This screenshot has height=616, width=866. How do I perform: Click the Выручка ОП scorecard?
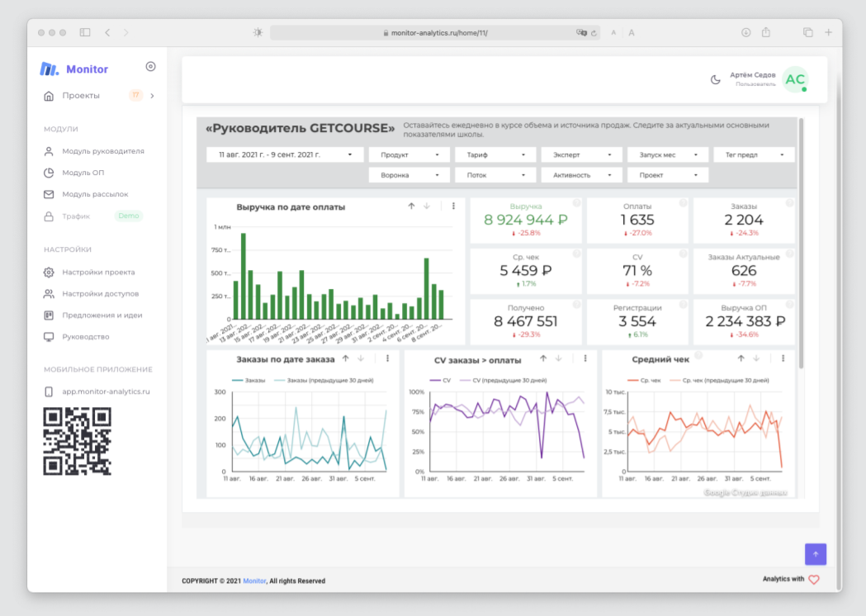(743, 321)
